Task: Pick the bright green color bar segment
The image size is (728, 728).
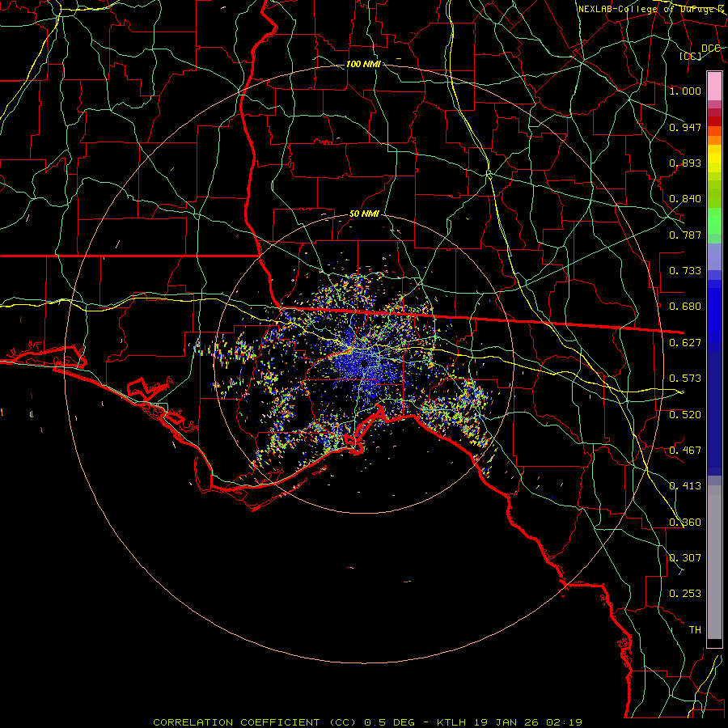Action: 714,221
